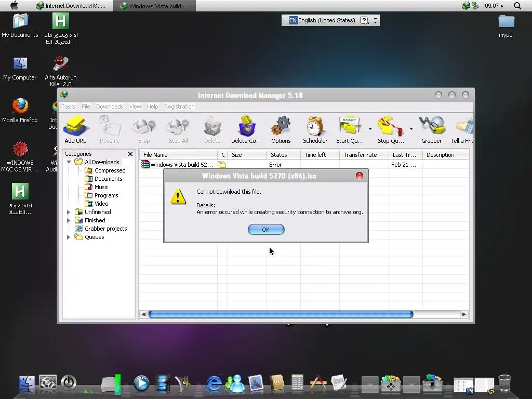Image resolution: width=532 pixels, height=399 pixels.
Task: Click the Internet Explorer dock icon
Action: click(x=214, y=383)
